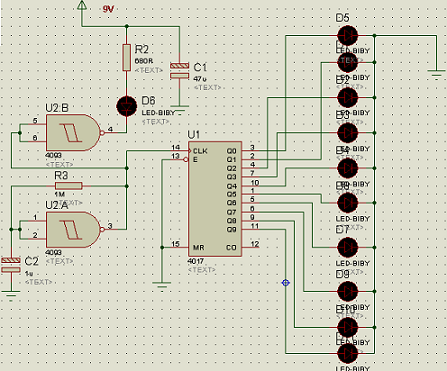Select the 9V power terminal arrow
This screenshot has width=447, height=371.
82,5
